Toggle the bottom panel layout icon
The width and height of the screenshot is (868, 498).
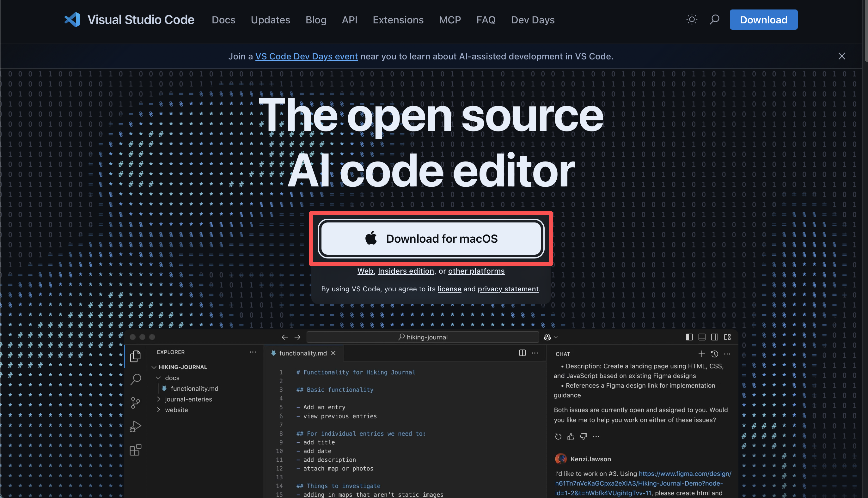pos(702,337)
